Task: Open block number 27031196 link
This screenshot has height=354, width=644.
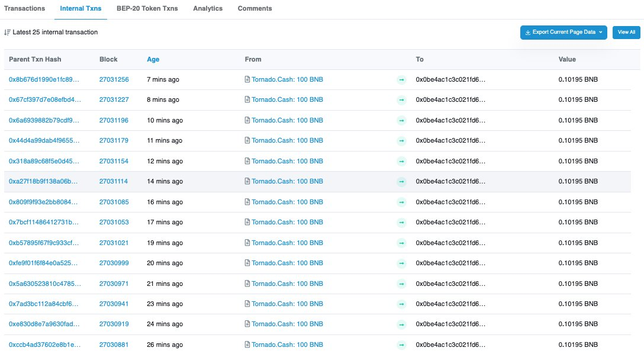Action: [114, 120]
